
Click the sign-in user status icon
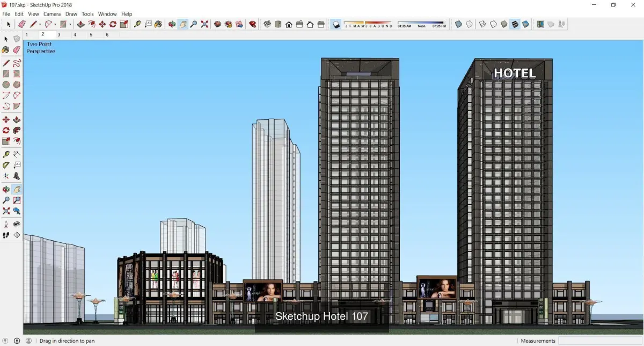click(28, 341)
